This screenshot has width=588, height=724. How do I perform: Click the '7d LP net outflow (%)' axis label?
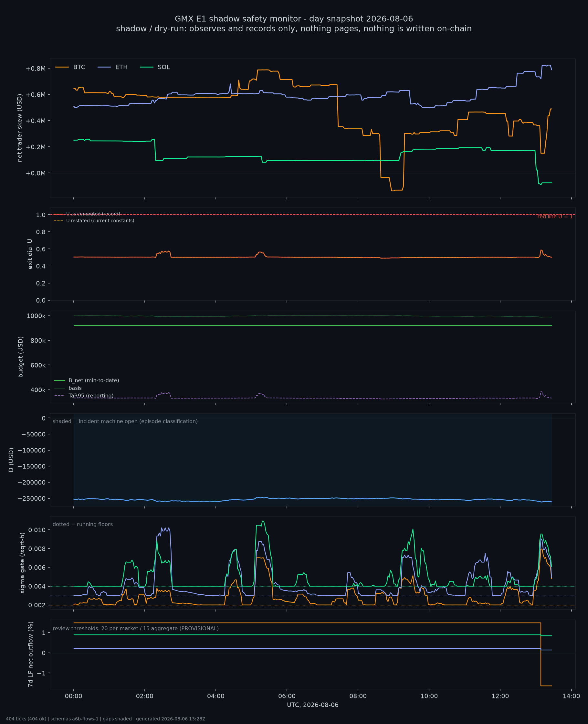point(30,654)
